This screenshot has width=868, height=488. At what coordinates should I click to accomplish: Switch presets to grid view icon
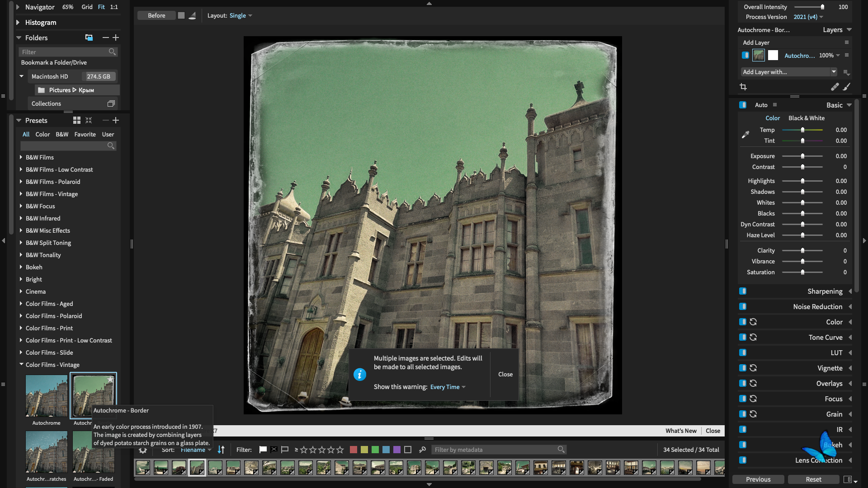[x=77, y=120]
